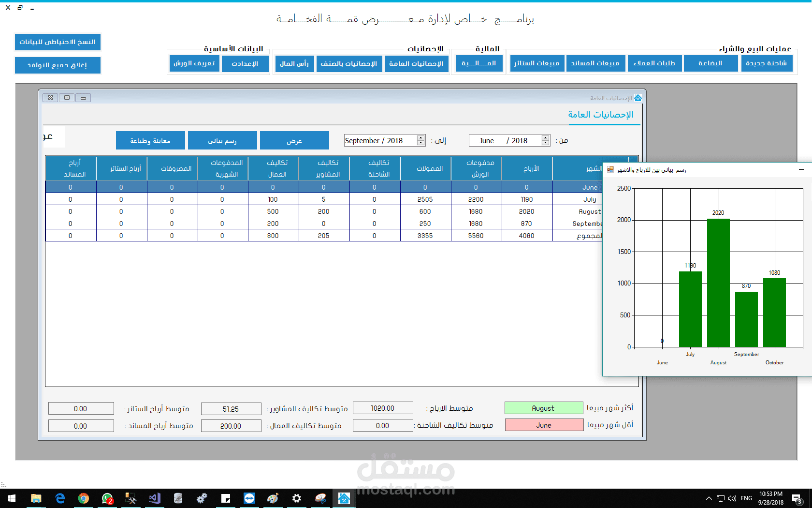812x508 pixels.
Task: Click the متوسط الارباح field showing 1020.00
Action: click(383, 408)
